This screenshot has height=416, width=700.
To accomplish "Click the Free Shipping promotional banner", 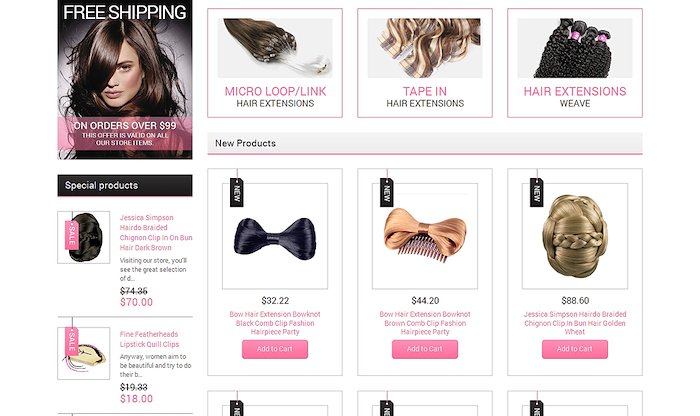I will click(x=125, y=79).
